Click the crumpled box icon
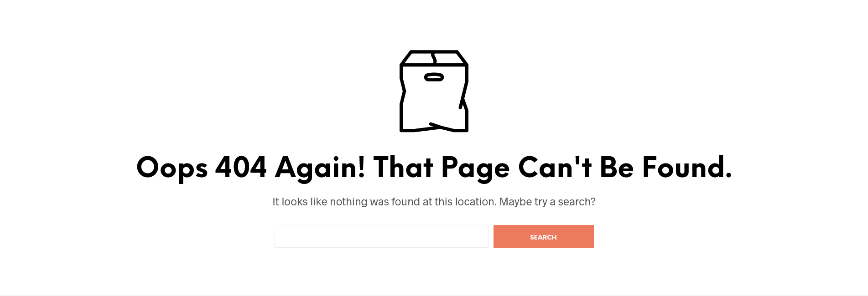 pyautogui.click(x=434, y=91)
